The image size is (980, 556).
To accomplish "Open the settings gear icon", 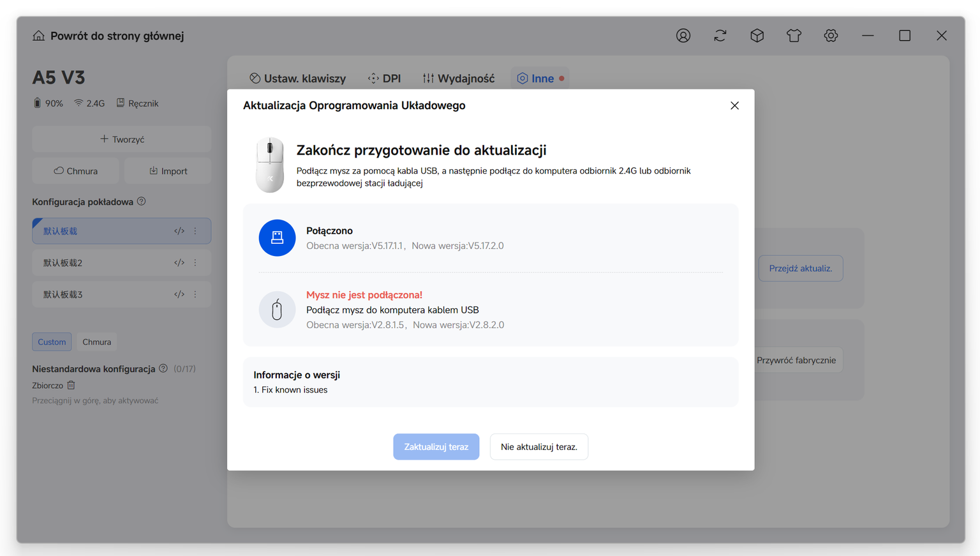I will [831, 36].
